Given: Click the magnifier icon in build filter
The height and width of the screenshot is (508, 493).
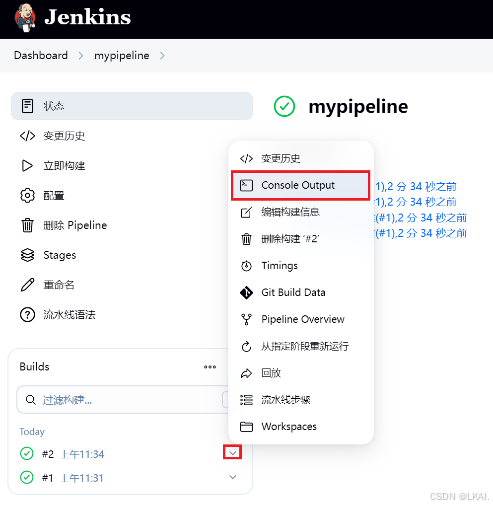Looking at the screenshot, I should (x=31, y=400).
